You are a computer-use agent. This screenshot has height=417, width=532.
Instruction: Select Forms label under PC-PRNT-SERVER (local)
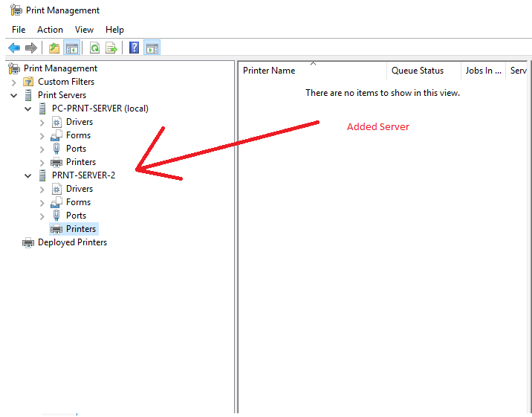pyautogui.click(x=78, y=135)
